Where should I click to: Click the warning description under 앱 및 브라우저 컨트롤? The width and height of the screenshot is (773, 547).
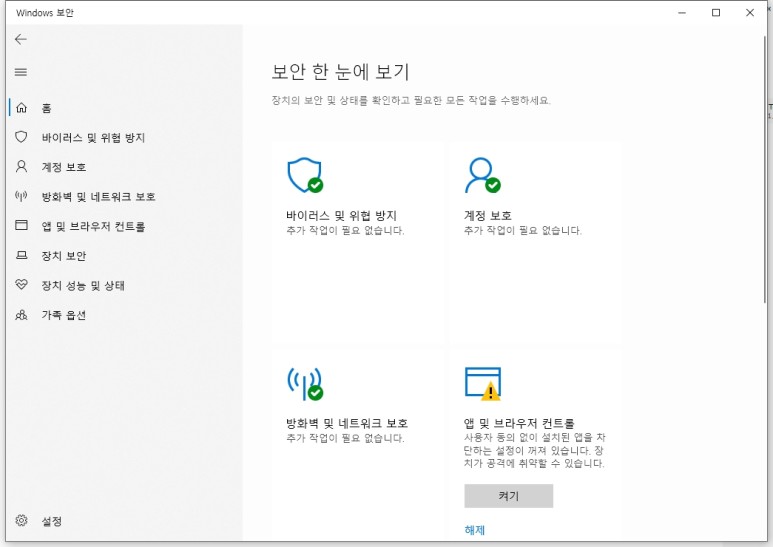tap(534, 450)
